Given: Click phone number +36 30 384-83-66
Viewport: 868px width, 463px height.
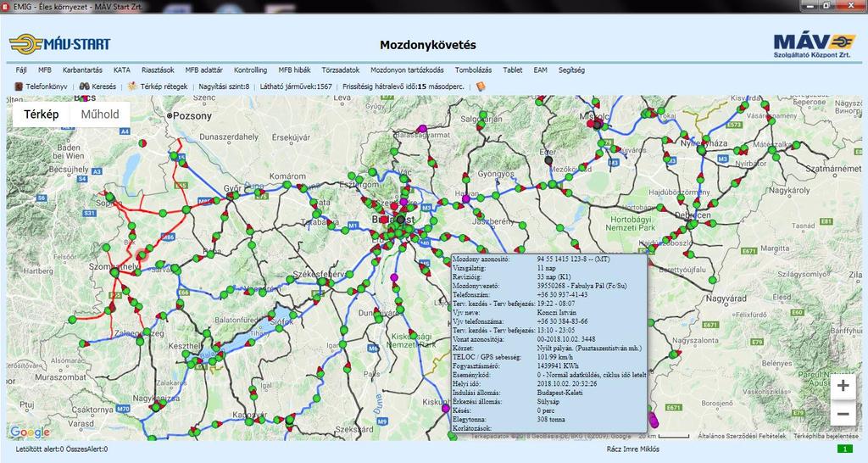Looking at the screenshot, I should click(x=563, y=321).
